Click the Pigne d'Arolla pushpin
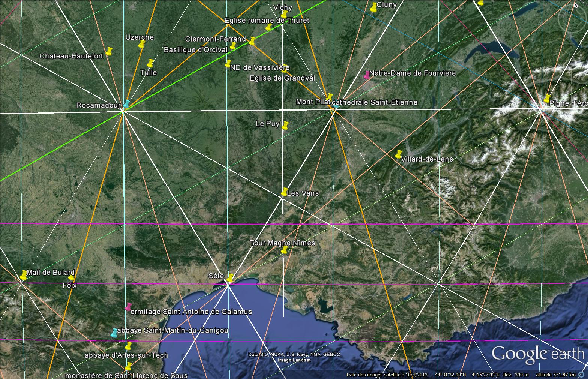The width and height of the screenshot is (588, 379). [547, 99]
